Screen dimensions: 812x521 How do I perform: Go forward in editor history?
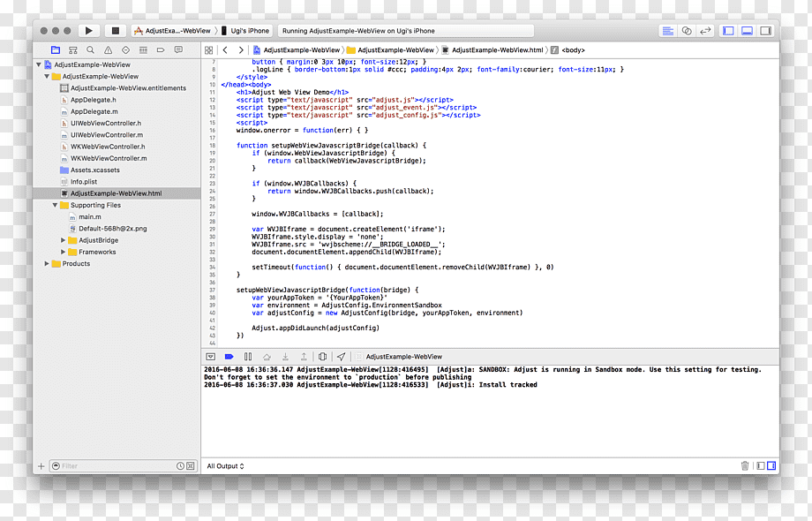(241, 50)
